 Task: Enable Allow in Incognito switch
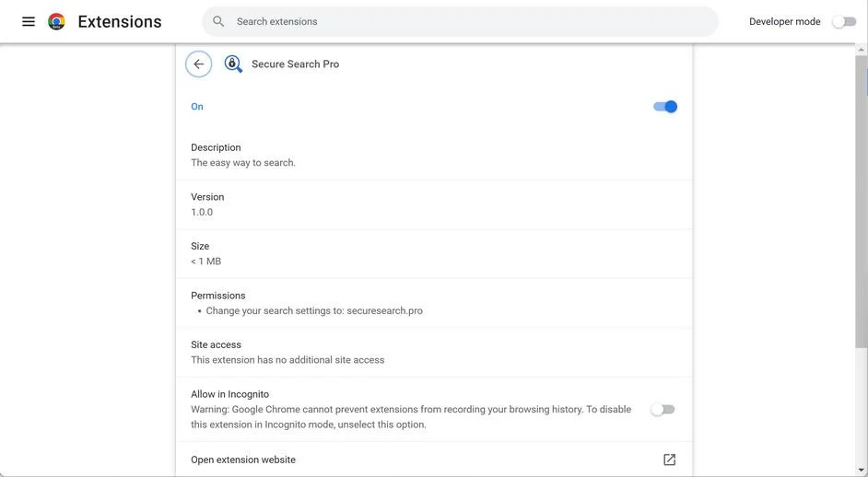pos(663,410)
